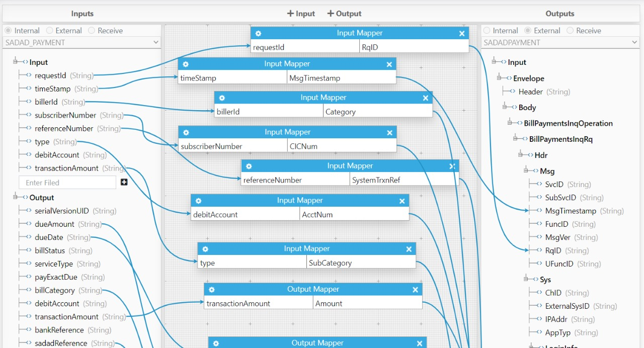This screenshot has height=348, width=644.
Task: Select Receive radio in Inputs panel
Action: (92, 31)
